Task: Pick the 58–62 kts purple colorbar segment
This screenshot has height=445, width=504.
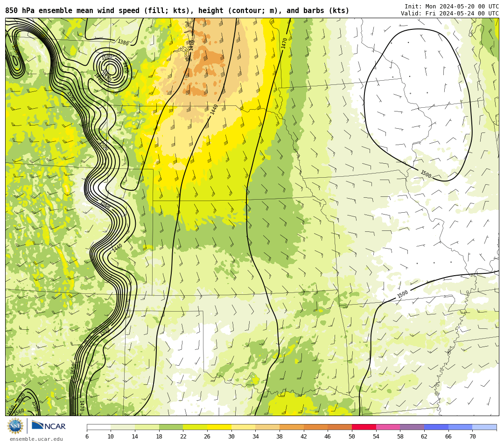Action: point(412,427)
